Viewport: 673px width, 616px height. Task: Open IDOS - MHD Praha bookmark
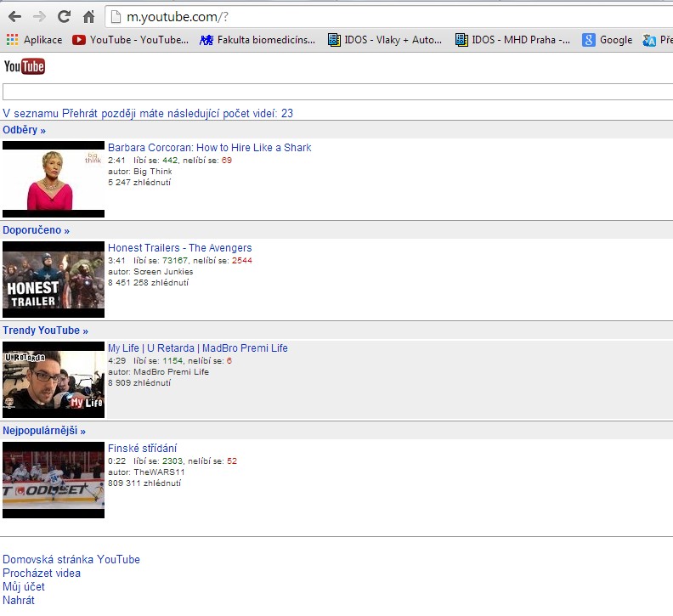(512, 40)
